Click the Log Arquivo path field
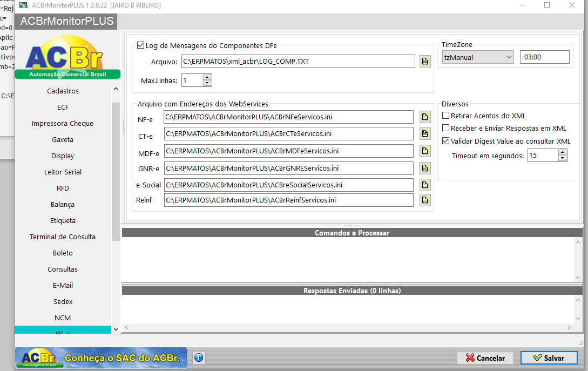Image resolution: width=588 pixels, height=371 pixels. tap(298, 61)
